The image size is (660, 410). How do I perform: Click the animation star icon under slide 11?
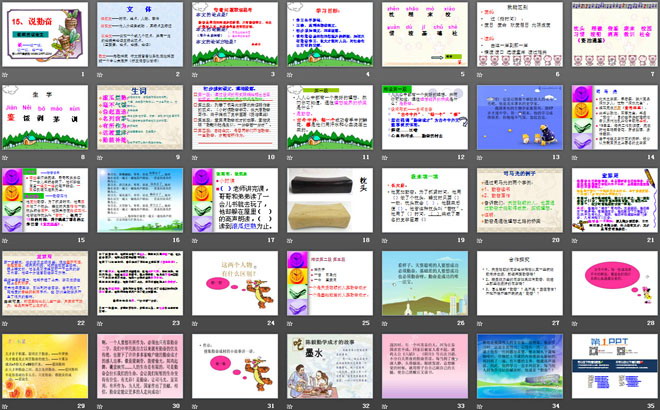[290, 157]
